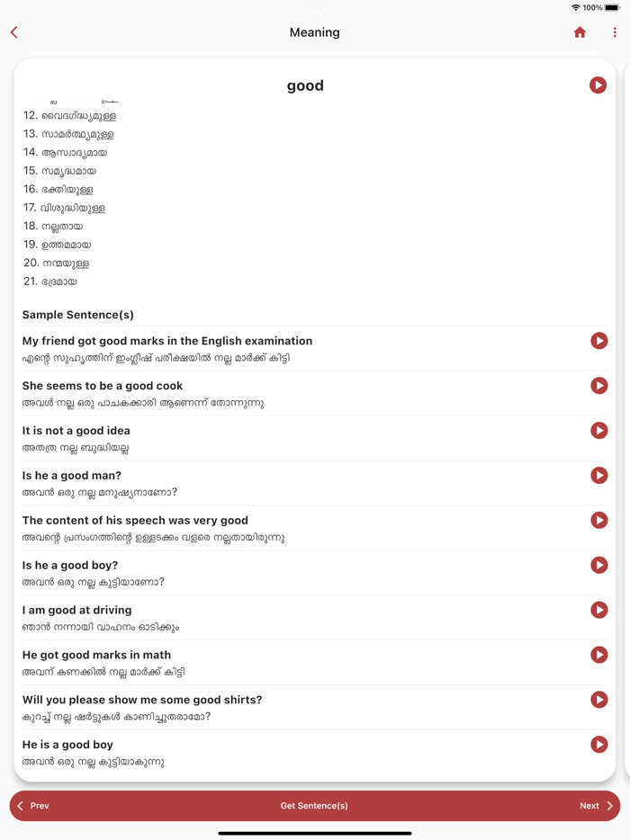The width and height of the screenshot is (630, 840).
Task: Play audio for "She seems to be a good cook"
Action: coord(598,385)
